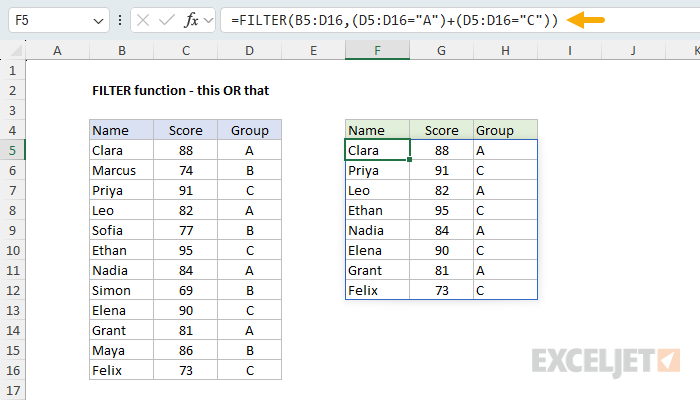The width and height of the screenshot is (700, 400).
Task: Select column B header
Action: click(121, 50)
